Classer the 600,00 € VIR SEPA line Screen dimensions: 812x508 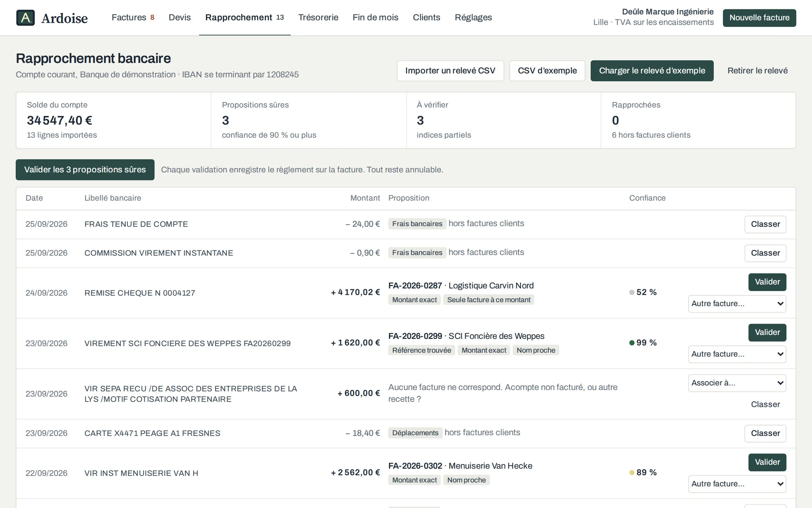pyautogui.click(x=765, y=404)
